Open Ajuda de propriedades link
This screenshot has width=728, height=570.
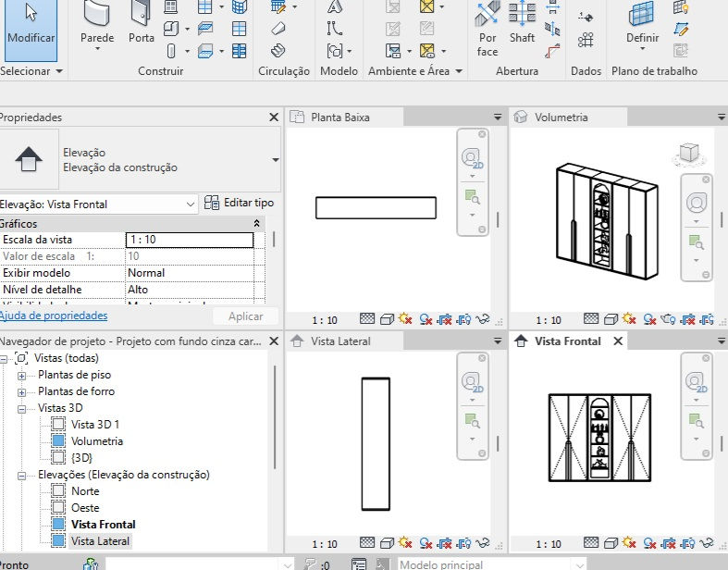coord(54,316)
